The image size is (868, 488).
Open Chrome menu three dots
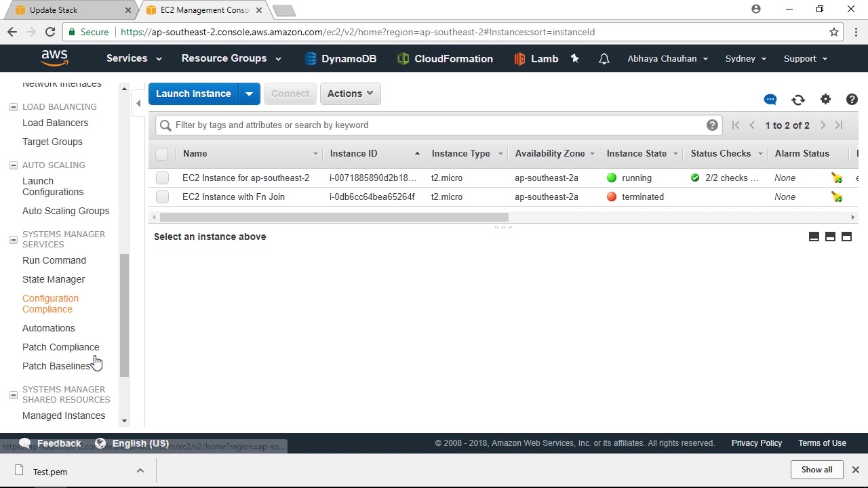(856, 32)
